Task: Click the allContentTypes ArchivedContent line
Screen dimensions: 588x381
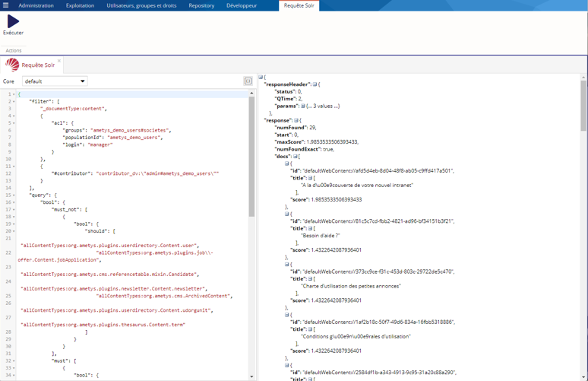Action: pos(164,296)
